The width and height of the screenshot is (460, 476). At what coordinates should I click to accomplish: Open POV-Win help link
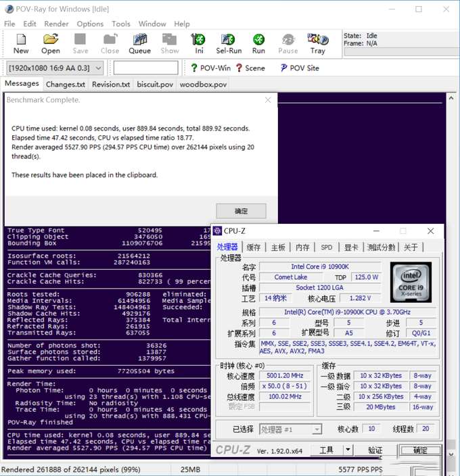pos(210,68)
